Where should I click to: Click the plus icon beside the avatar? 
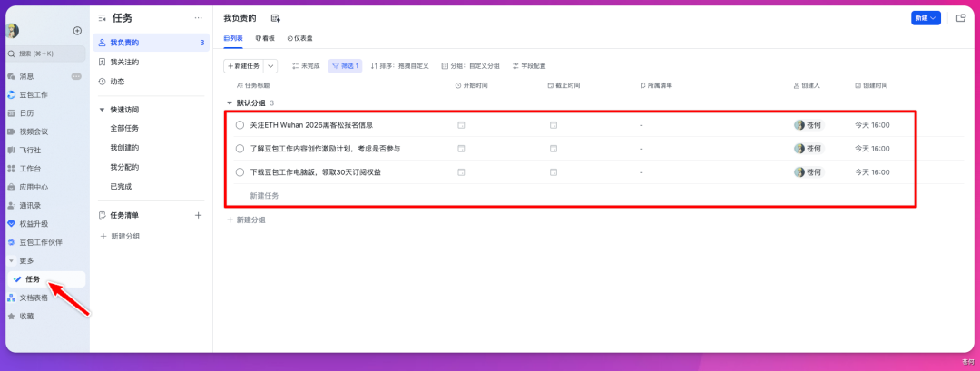click(x=77, y=31)
